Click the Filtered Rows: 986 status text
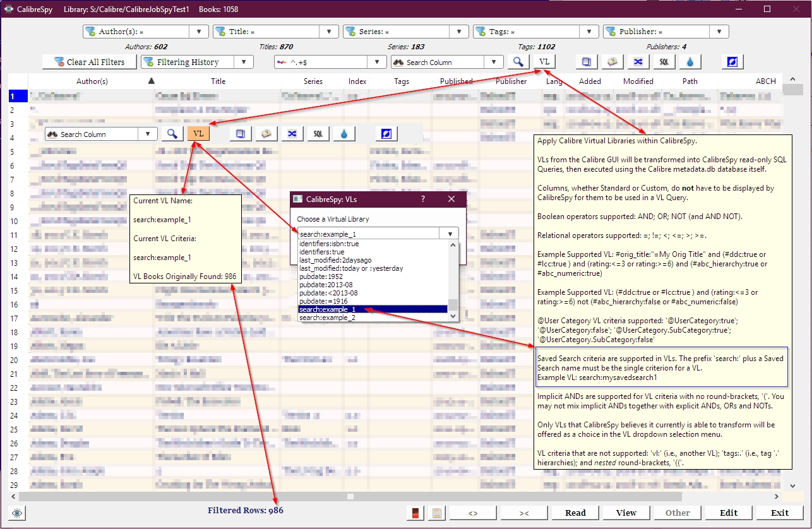 [x=246, y=510]
